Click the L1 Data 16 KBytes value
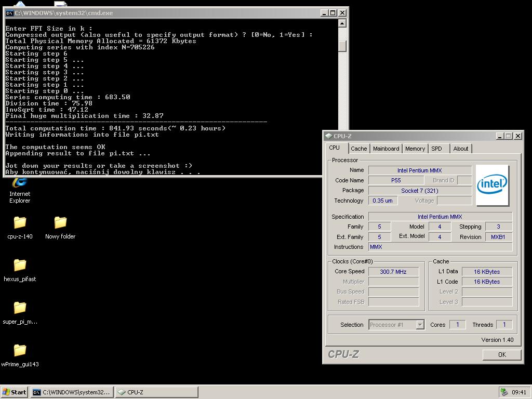532x399 pixels. point(487,271)
